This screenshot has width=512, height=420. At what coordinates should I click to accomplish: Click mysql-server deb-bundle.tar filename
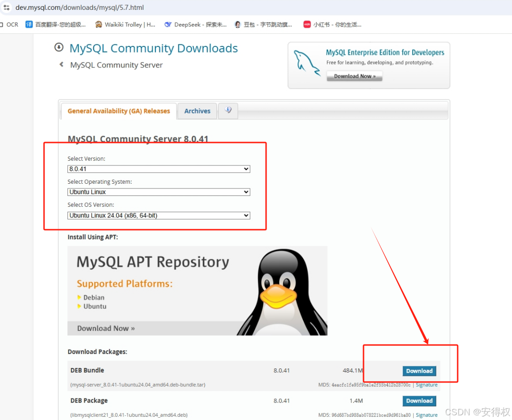click(x=138, y=385)
